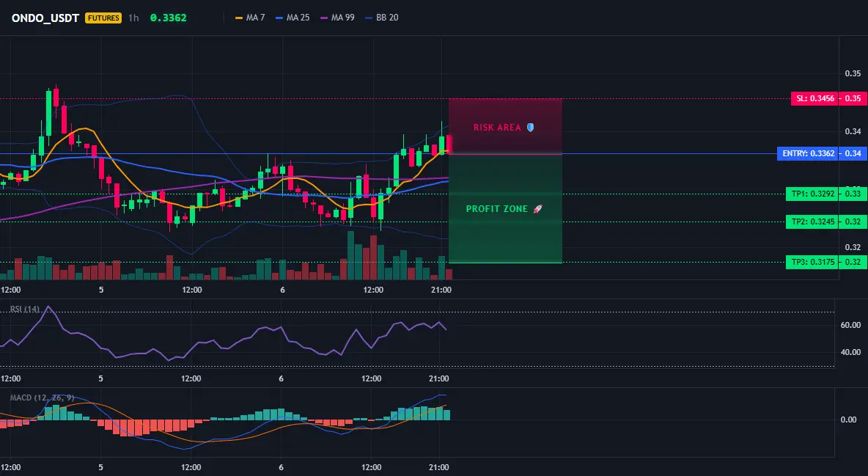This screenshot has height=476, width=868.
Task: Click the RISK AREA label
Action: coord(497,128)
